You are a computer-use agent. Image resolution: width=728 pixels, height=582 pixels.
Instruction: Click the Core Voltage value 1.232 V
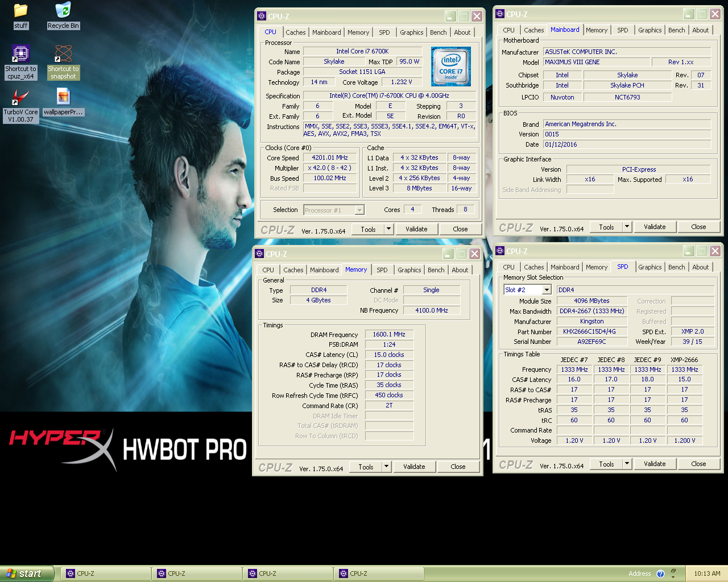(x=402, y=82)
